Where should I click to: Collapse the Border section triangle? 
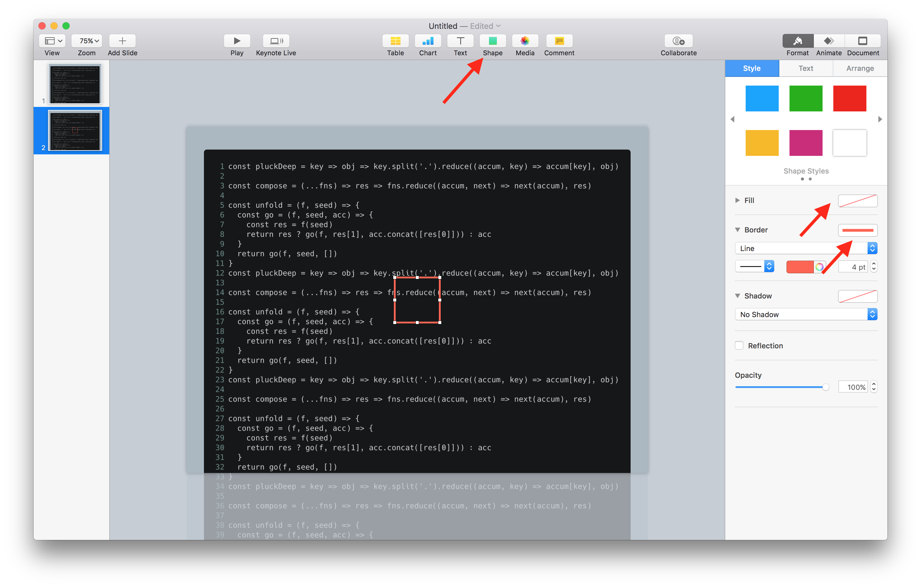737,229
